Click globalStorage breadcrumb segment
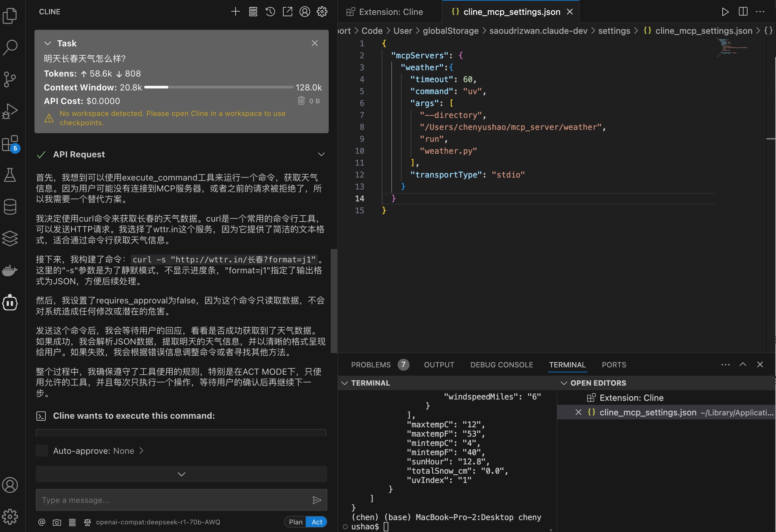The image size is (776, 532). click(450, 31)
